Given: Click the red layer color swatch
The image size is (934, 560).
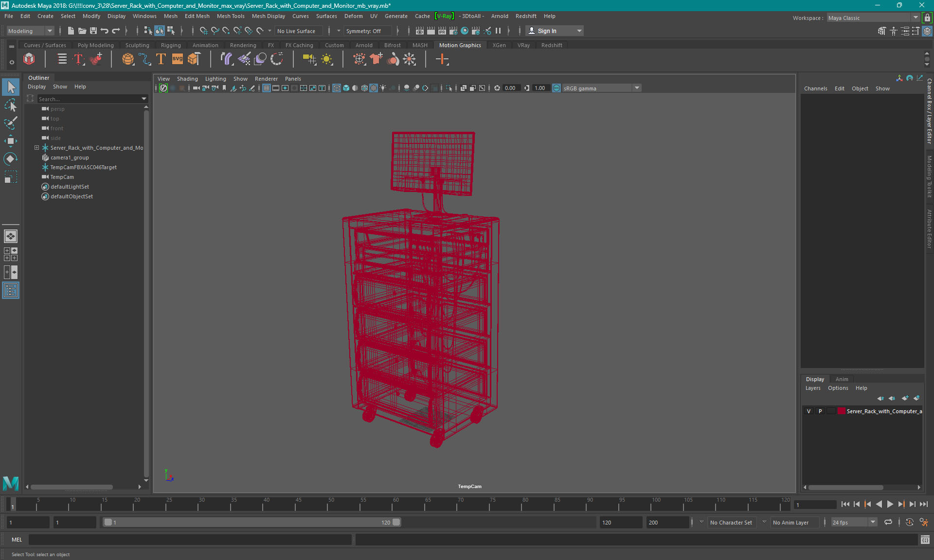Looking at the screenshot, I should 841,411.
